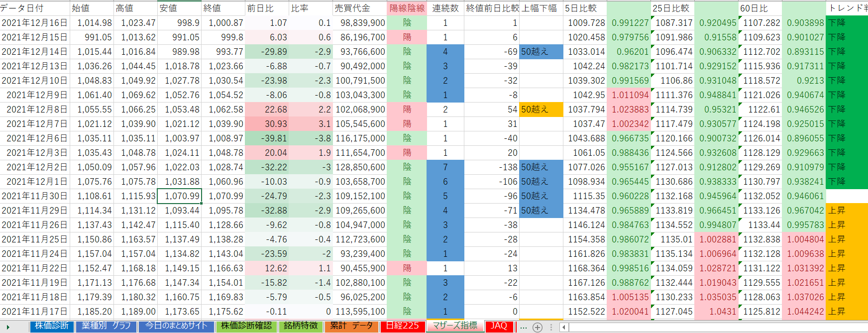The height and width of the screenshot is (333, 868).
Task: Open the 業種別 グラフ sheet tab
Action: pos(107,326)
